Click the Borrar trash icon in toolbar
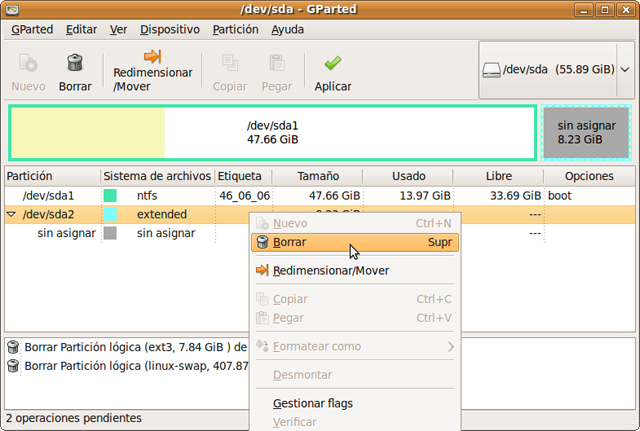The height and width of the screenshot is (431, 640). click(x=75, y=63)
